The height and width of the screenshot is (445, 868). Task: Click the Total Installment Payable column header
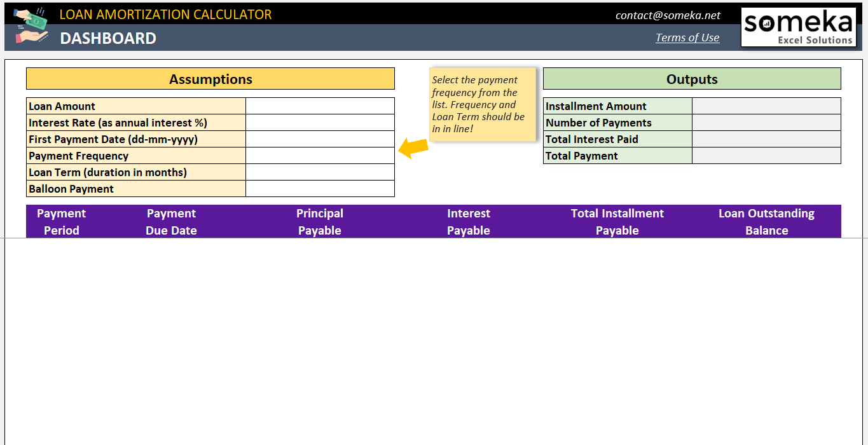pos(617,222)
